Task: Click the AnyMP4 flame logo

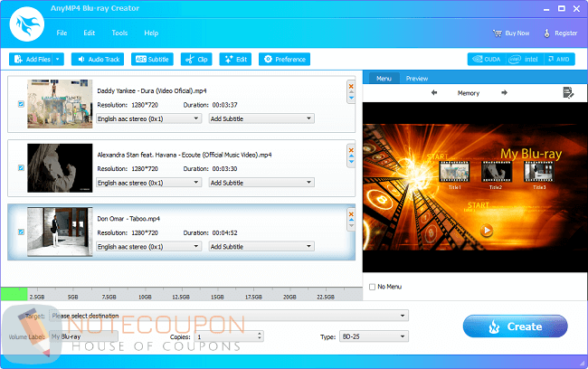Action: [x=27, y=24]
